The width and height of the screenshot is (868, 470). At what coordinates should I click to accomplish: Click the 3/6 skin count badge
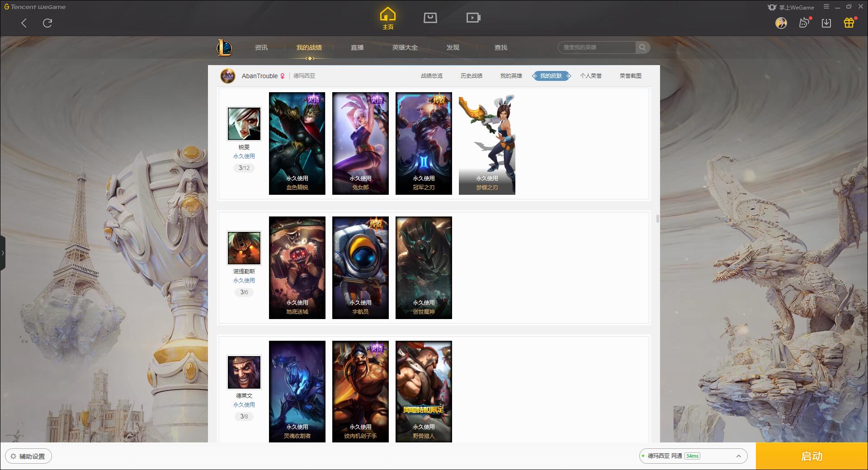244,292
